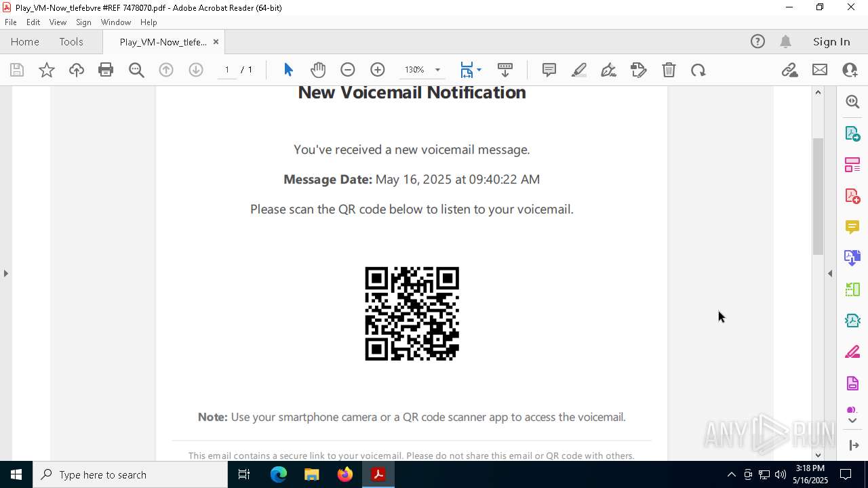Open File Explorer from taskbar
Viewport: 868px width, 488px height.
tap(312, 474)
